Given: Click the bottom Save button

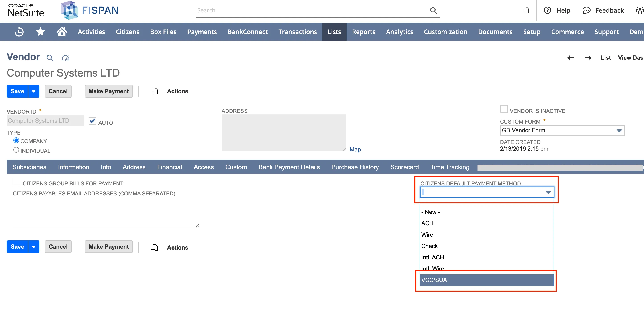Looking at the screenshot, I should click(17, 247).
